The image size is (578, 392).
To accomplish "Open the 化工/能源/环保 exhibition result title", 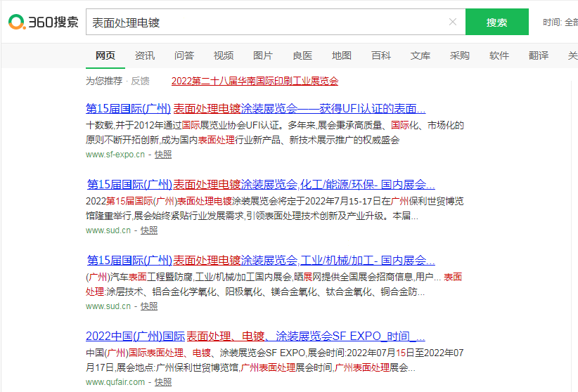I will pyautogui.click(x=261, y=185).
